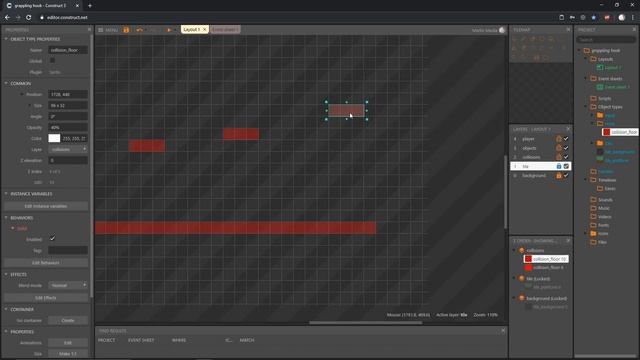Viewport: 640px width, 360px height.
Task: Toggle visibility of the collisions layer
Action: click(566, 157)
